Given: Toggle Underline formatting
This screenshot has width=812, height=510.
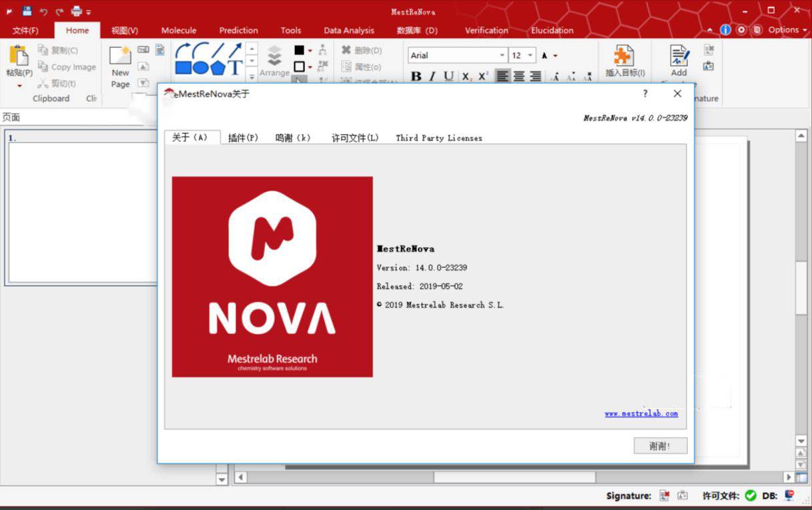Looking at the screenshot, I should click(448, 77).
